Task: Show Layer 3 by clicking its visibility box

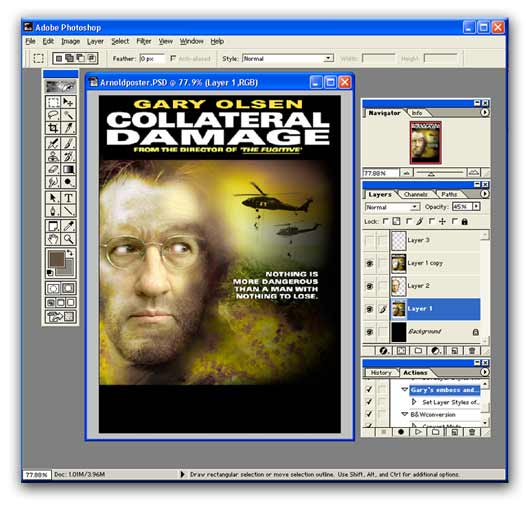Action: click(370, 240)
